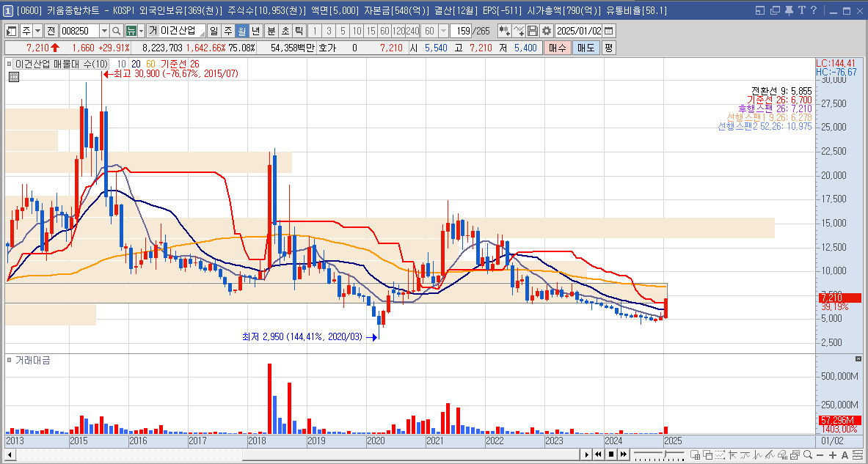Select minute chart period 분

point(271,31)
